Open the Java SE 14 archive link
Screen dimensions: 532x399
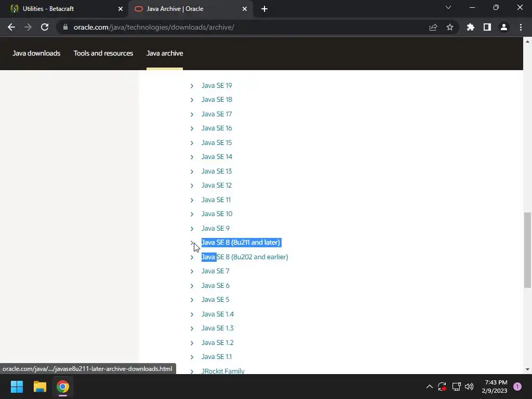click(x=217, y=157)
